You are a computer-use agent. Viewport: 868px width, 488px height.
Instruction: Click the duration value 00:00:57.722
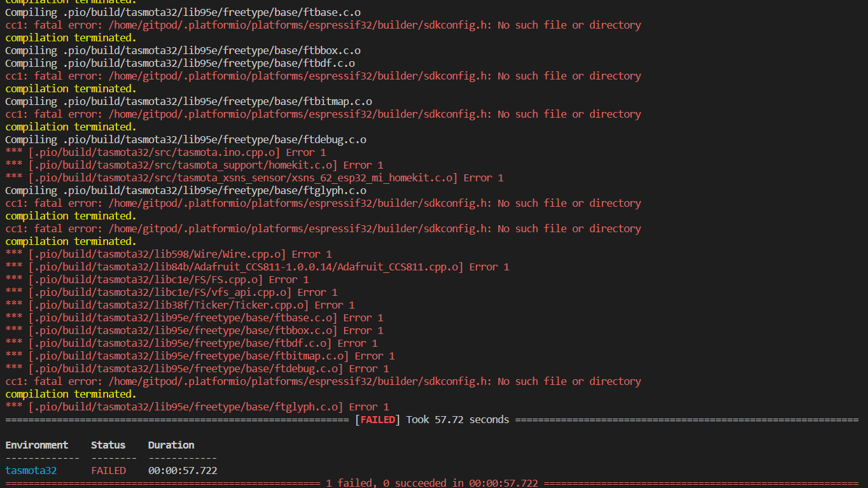[183, 470]
